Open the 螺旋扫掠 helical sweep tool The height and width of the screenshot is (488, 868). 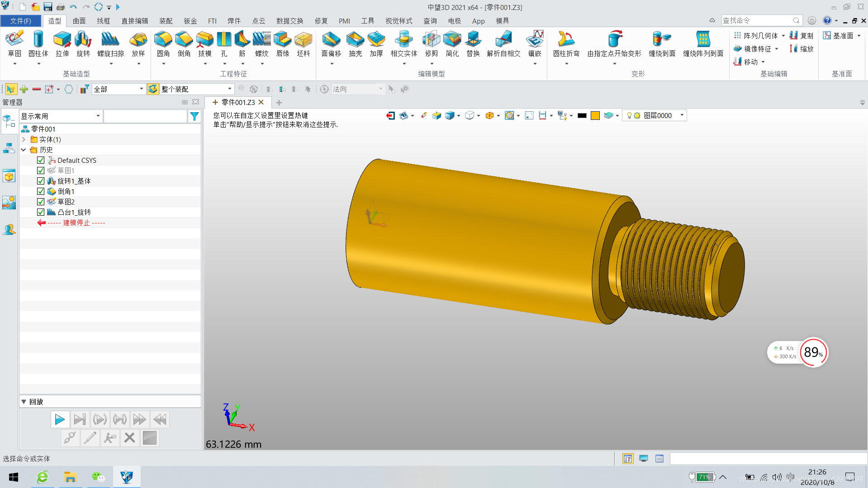coord(111,44)
